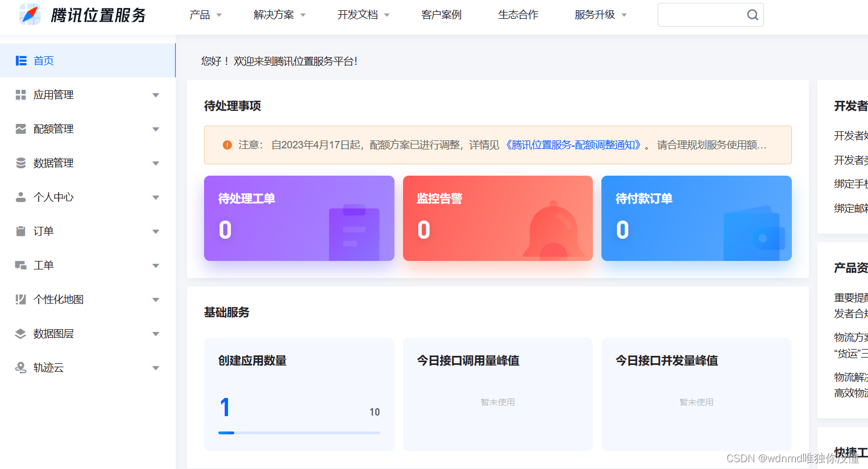Click the 个人中心 person icon
Image resolution: width=868 pixels, height=469 pixels.
click(x=21, y=197)
